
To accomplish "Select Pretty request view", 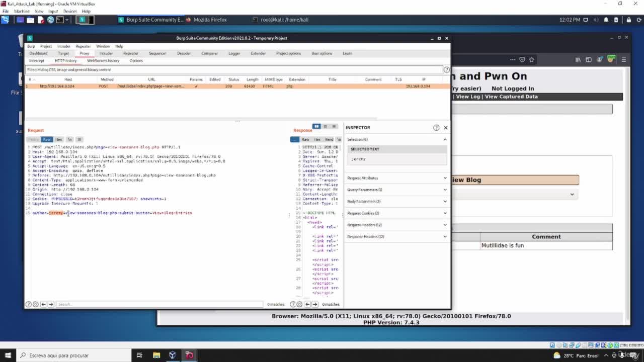I will coord(33,139).
